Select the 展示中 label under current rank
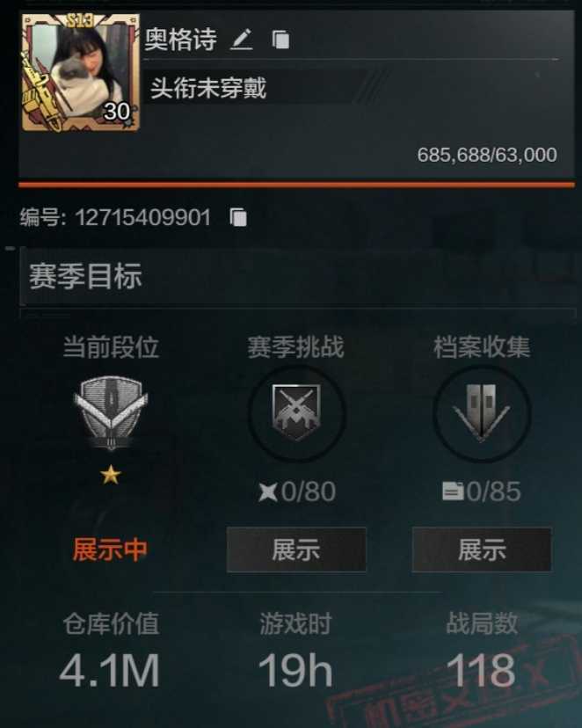Image resolution: width=582 pixels, height=728 pixels. pos(110,550)
